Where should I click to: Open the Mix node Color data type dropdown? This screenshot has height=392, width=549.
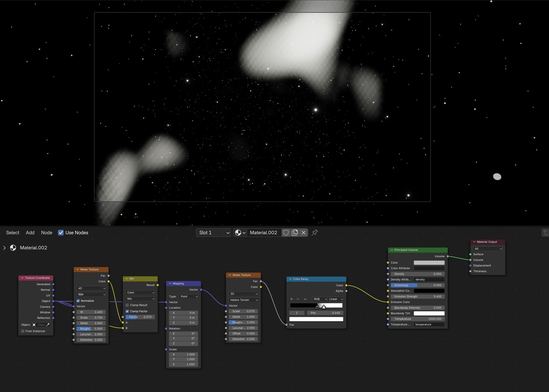pos(140,293)
